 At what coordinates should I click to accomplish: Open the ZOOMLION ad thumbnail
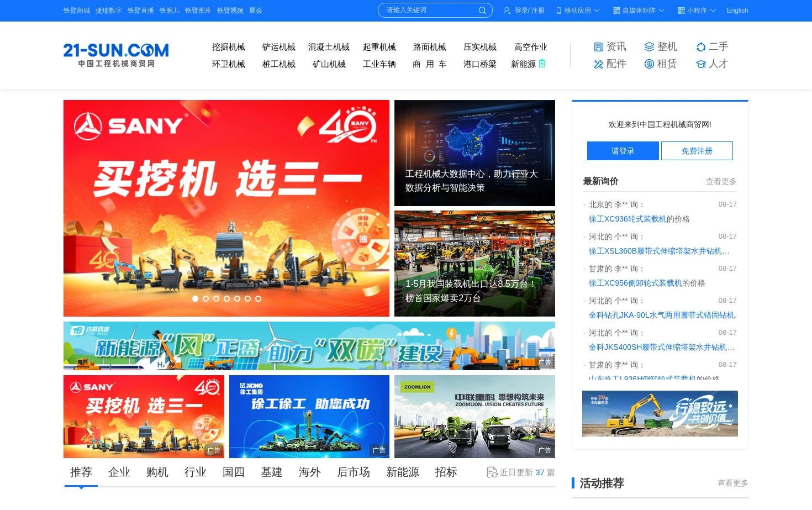pyautogui.click(x=474, y=417)
